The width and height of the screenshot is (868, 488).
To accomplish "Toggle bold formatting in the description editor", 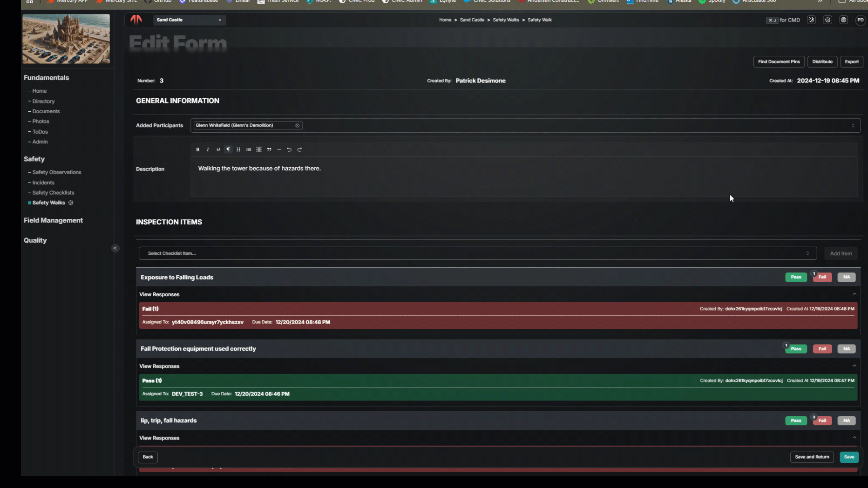I will click(198, 149).
